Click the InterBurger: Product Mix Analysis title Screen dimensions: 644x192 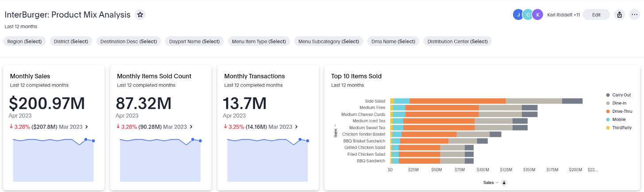[67, 15]
